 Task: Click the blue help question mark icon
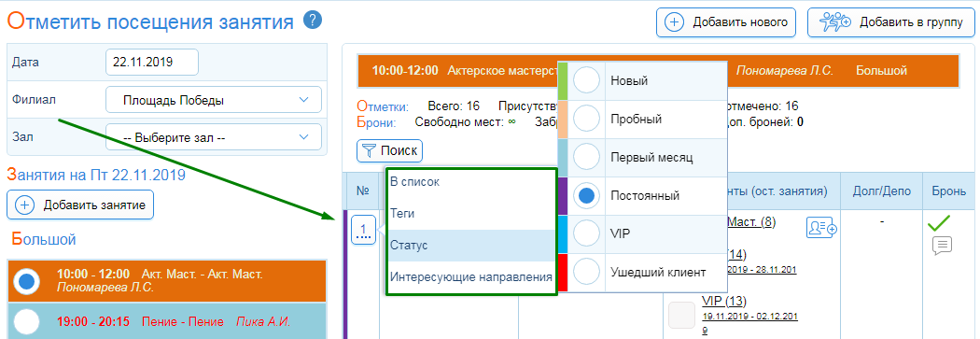point(313,21)
